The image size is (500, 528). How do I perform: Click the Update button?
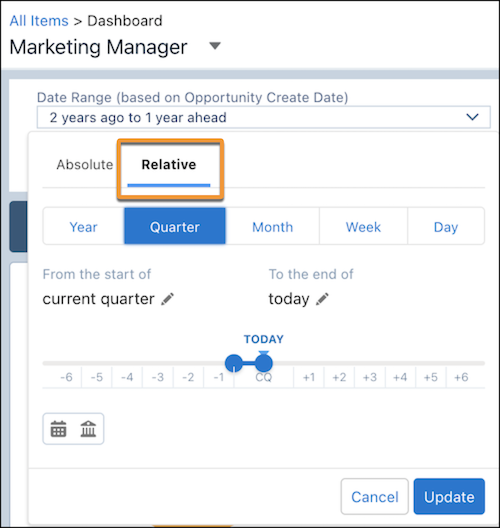pyautogui.click(x=449, y=496)
